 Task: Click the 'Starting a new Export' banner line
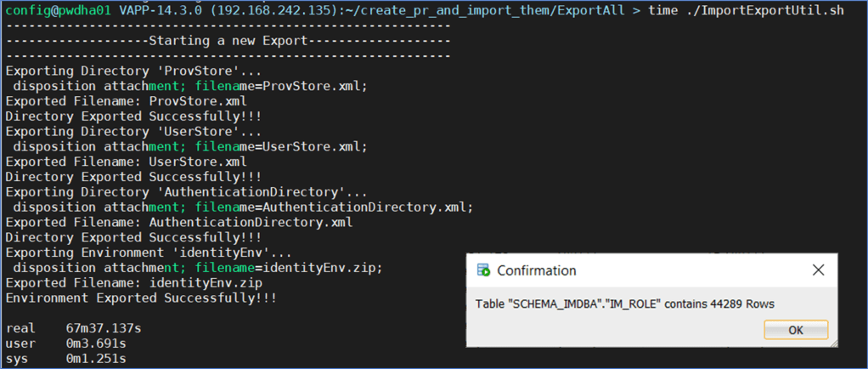click(227, 41)
